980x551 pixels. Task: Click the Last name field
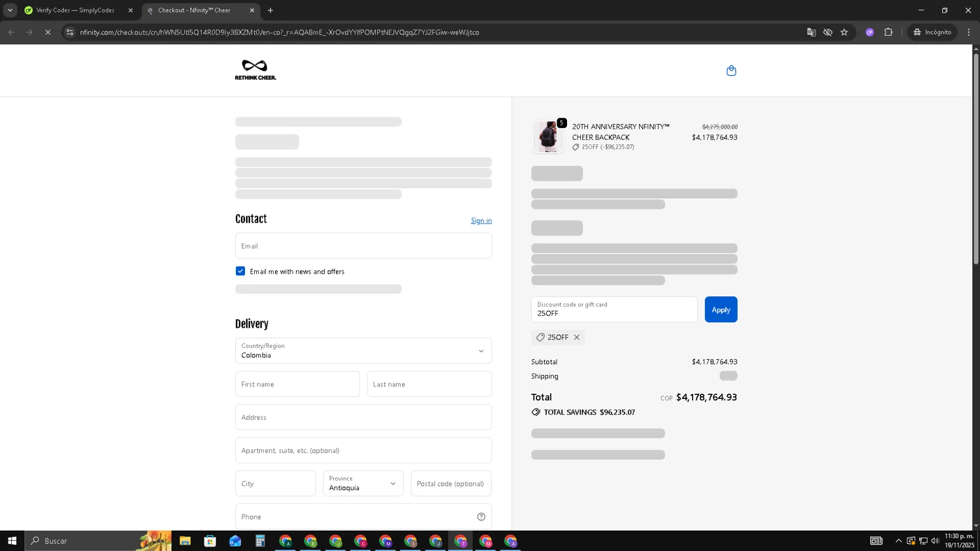(x=429, y=384)
